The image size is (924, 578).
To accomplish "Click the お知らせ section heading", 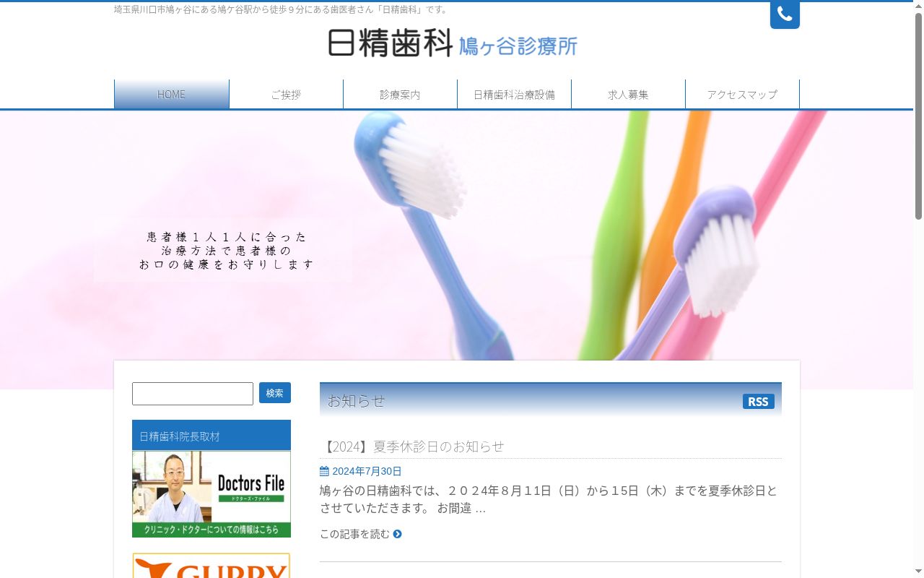I will pyautogui.click(x=356, y=400).
